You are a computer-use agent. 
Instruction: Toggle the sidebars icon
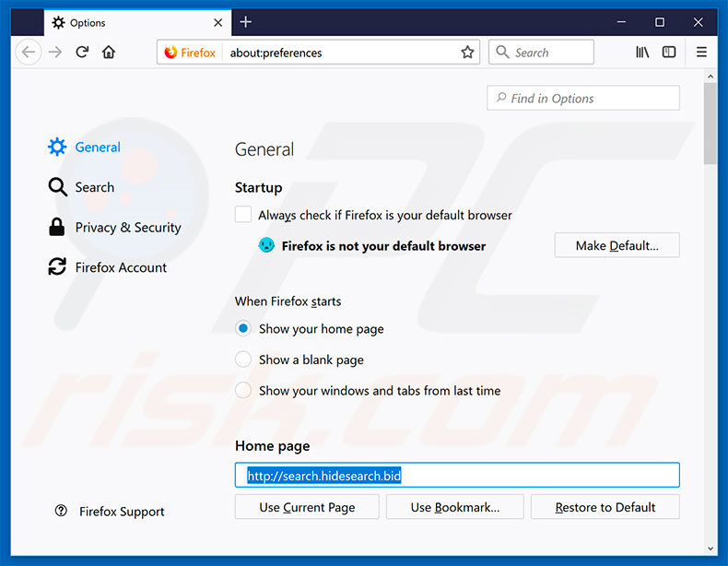tap(669, 52)
